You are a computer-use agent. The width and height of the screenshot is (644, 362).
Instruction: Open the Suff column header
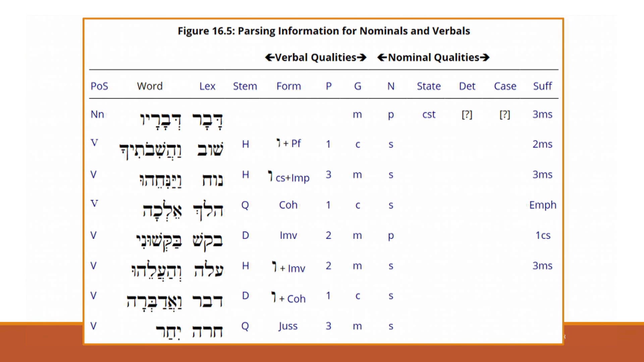click(542, 86)
